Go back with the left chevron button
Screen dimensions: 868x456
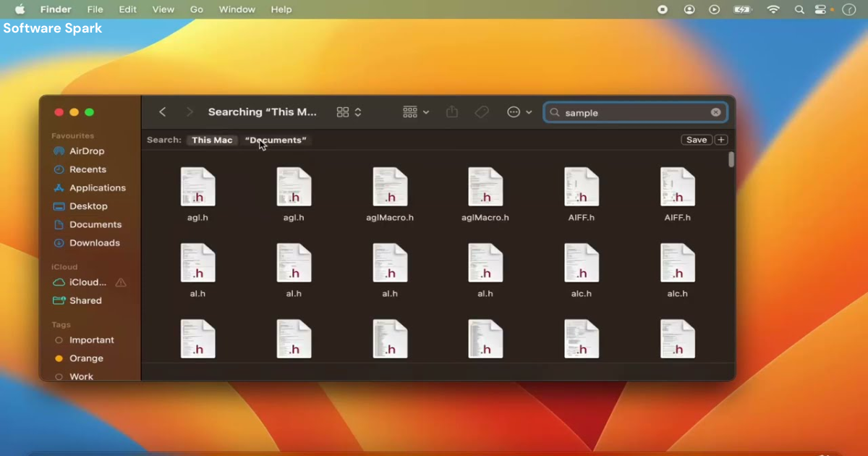(x=163, y=112)
